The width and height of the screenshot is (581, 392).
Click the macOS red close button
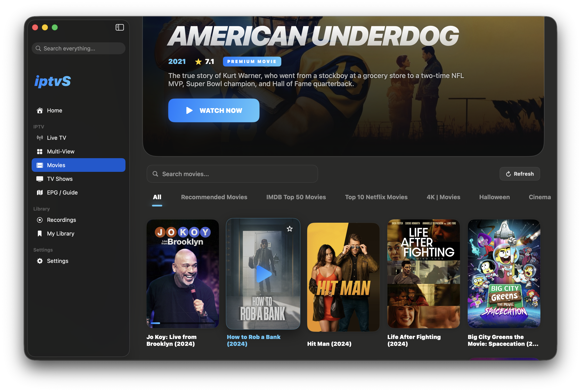coord(35,27)
